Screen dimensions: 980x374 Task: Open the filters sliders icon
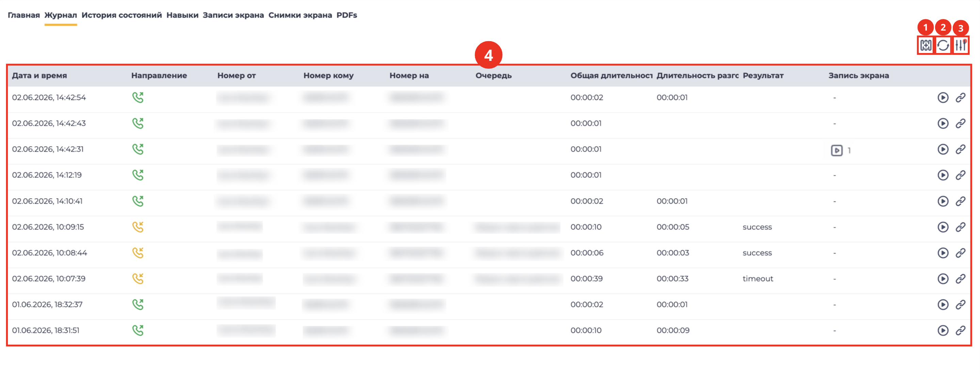click(x=961, y=46)
